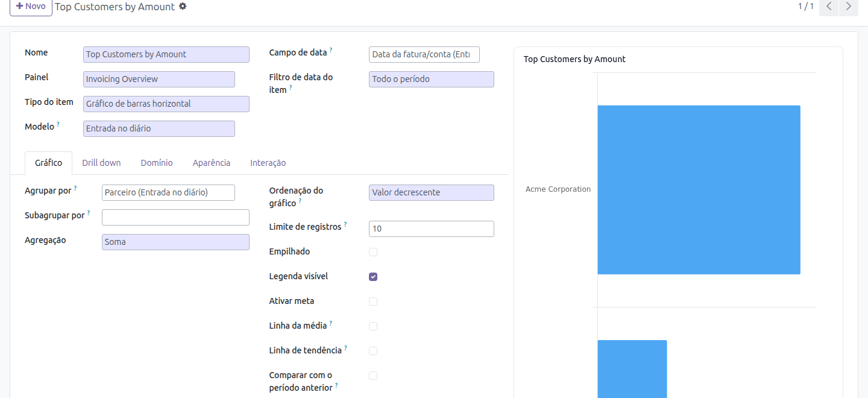This screenshot has height=398, width=868.
Task: Enable the Empilhado checkbox
Action: click(373, 252)
